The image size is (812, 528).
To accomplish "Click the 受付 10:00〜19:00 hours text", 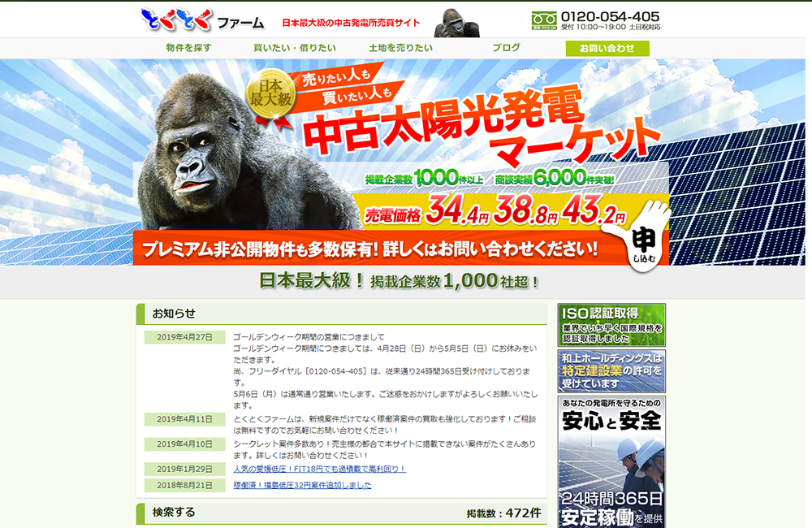I will [611, 28].
